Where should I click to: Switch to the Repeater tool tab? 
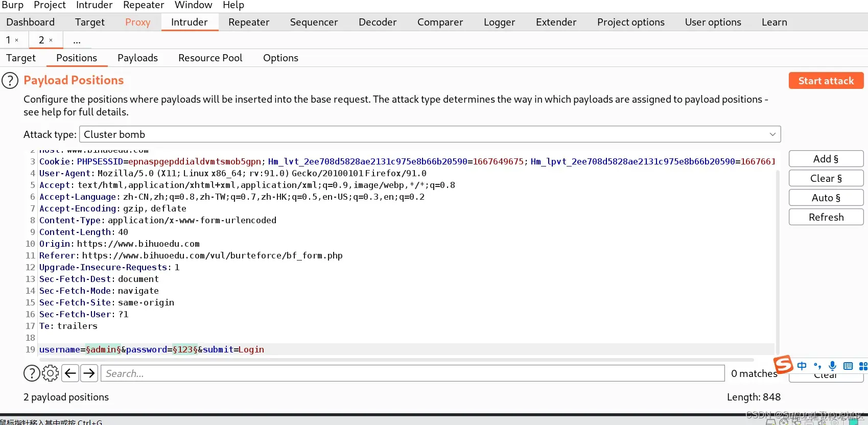pyautogui.click(x=249, y=22)
